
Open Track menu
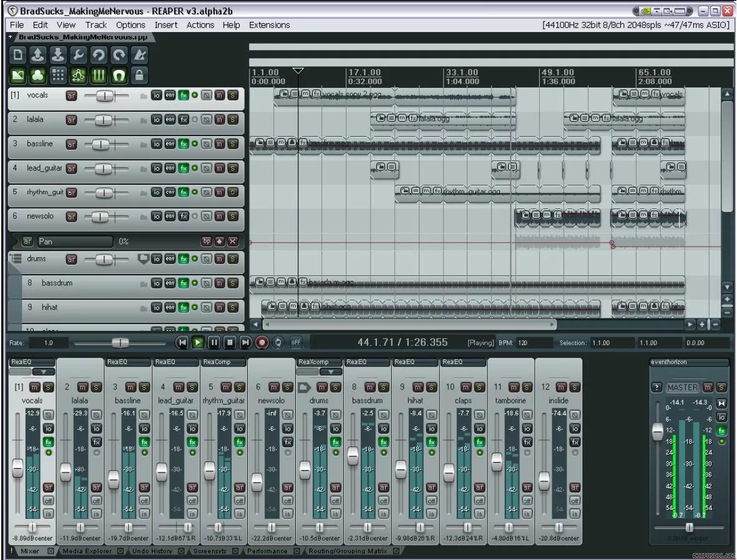(x=96, y=25)
